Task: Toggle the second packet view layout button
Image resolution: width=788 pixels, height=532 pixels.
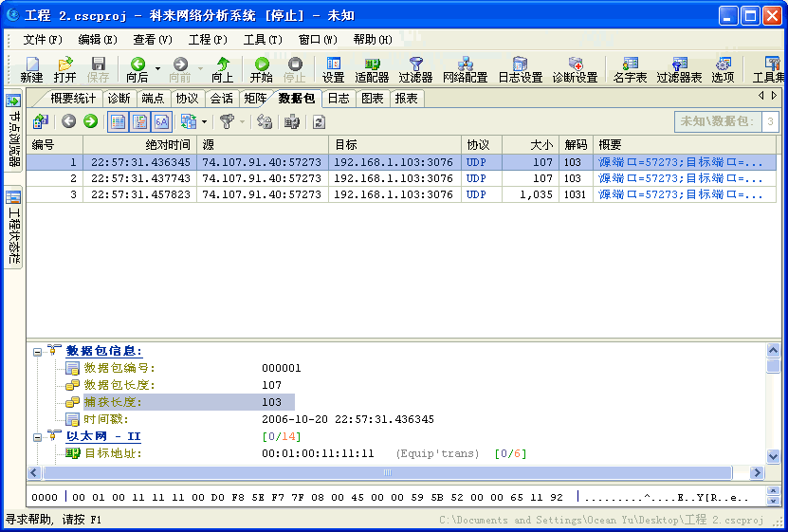Action: 139,121
